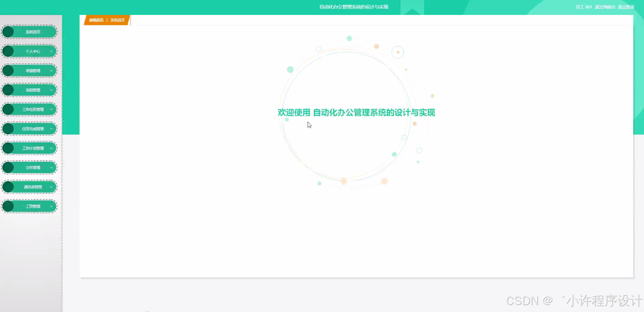Screen dimensions: 644x312
Task: Click the 工资管理 circle icon
Action: pyautogui.click(x=8, y=206)
